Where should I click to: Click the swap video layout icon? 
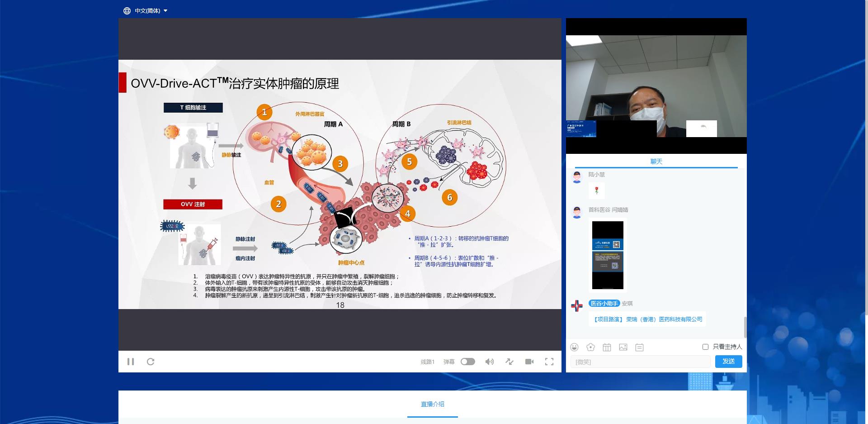click(x=509, y=362)
